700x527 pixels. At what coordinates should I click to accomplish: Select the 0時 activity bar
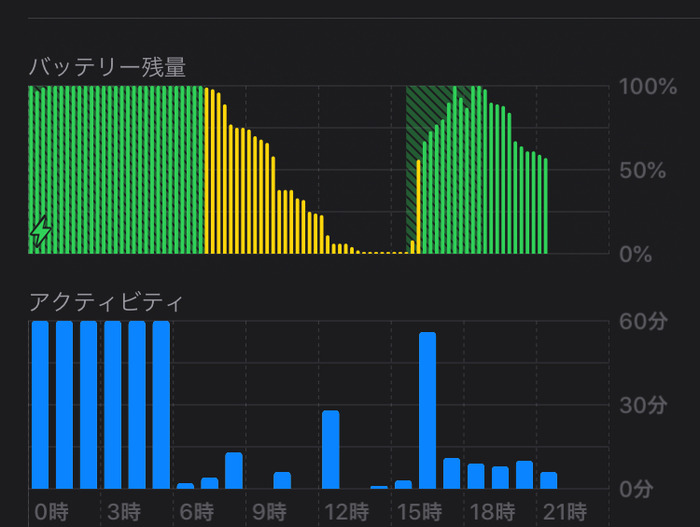point(40,405)
